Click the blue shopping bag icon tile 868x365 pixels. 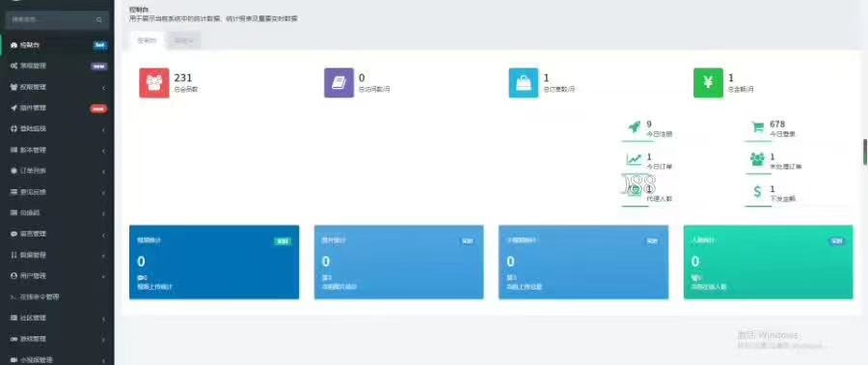[x=523, y=82]
